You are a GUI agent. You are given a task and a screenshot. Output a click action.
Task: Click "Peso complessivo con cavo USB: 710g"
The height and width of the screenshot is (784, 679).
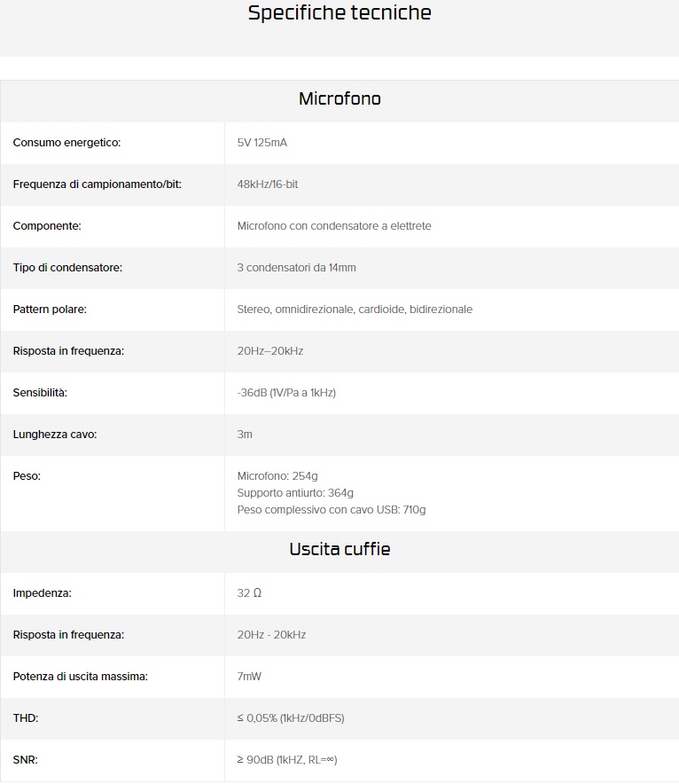[x=332, y=510]
